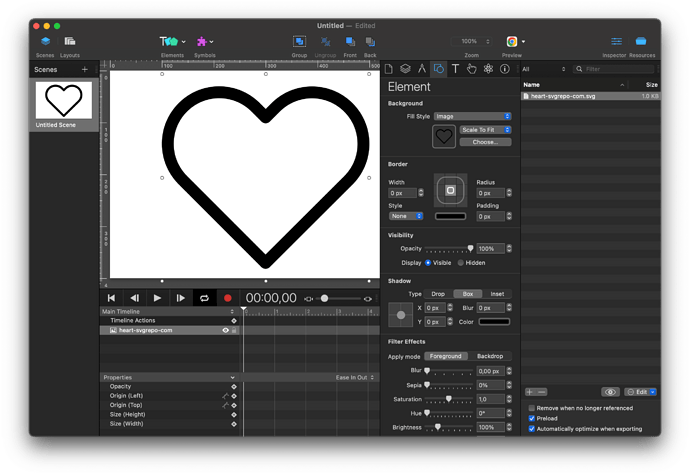Image resolution: width=690 pixels, height=475 pixels.
Task: Step back one frame button
Action: pyautogui.click(x=135, y=298)
